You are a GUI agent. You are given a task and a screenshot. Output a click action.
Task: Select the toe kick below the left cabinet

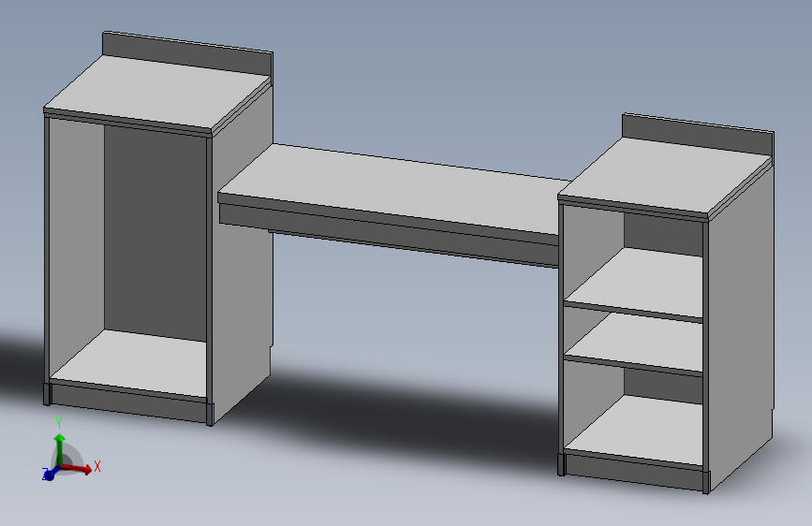(x=129, y=402)
